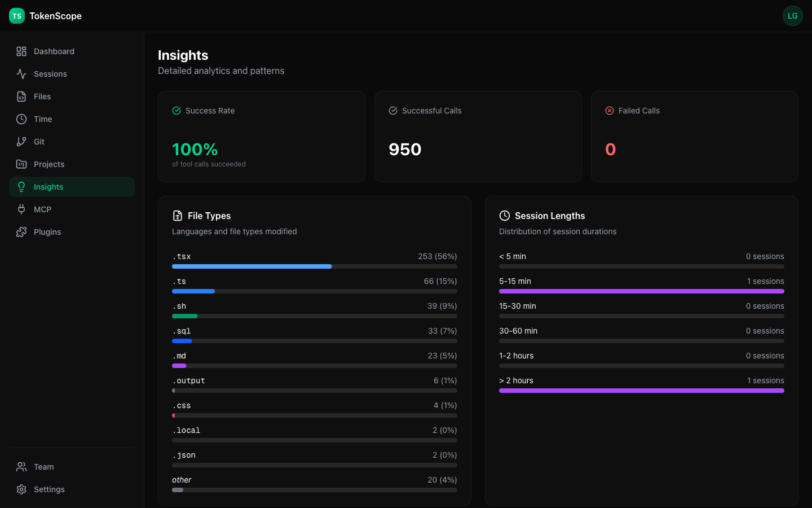Click the TokenScope logo badge
The width and height of the screenshot is (812, 508).
click(x=16, y=16)
